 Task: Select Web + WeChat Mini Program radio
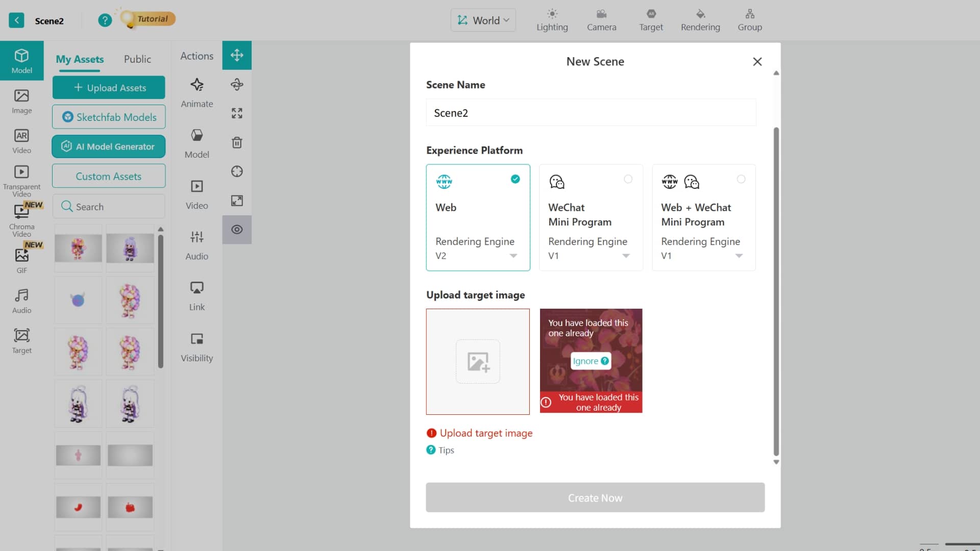point(741,179)
